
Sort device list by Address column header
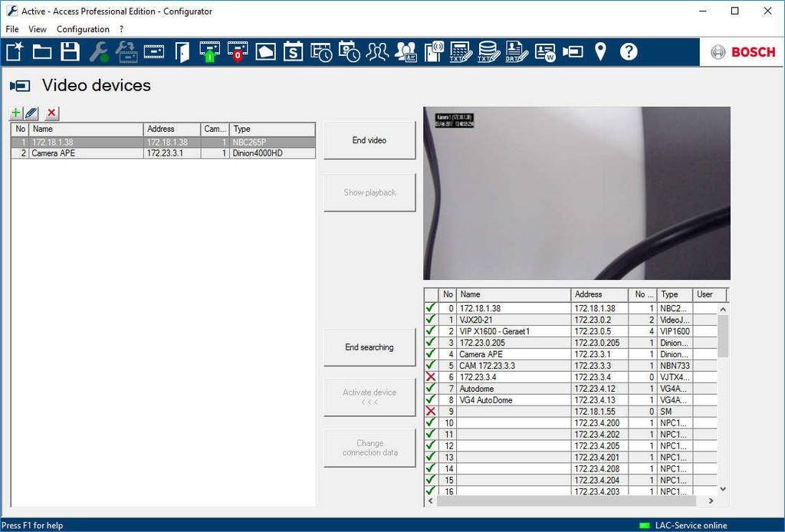click(172, 129)
